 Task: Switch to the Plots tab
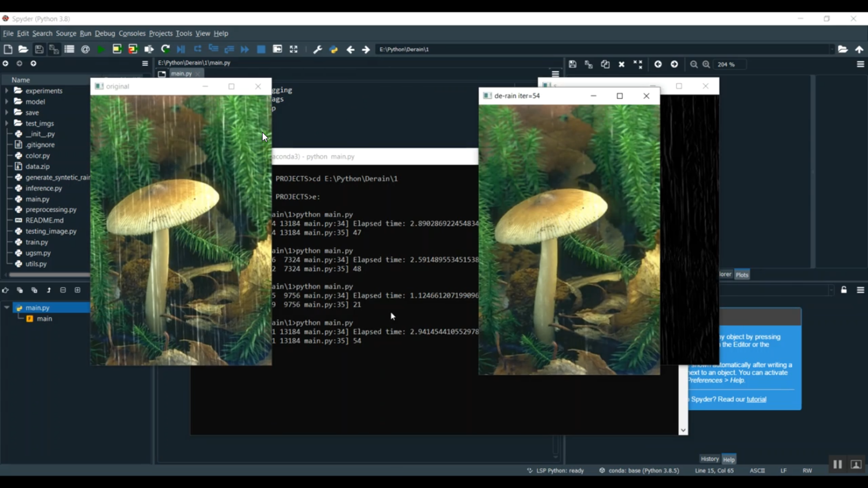tap(742, 275)
